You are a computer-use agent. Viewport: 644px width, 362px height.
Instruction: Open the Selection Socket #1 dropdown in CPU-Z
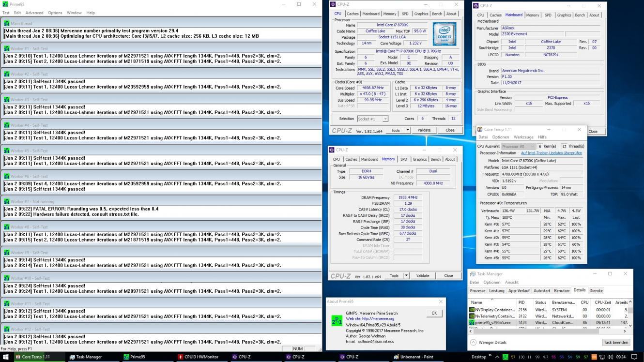coord(372,119)
